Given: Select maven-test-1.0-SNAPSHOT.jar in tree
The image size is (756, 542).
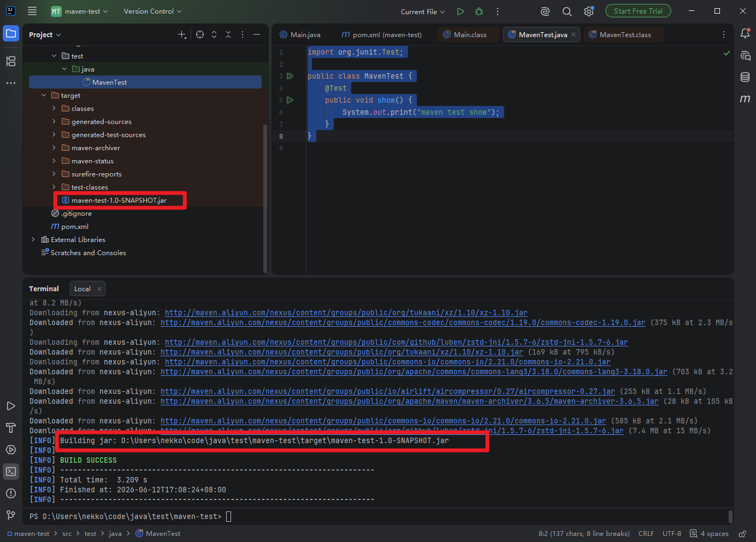Looking at the screenshot, I should pyautogui.click(x=120, y=200).
